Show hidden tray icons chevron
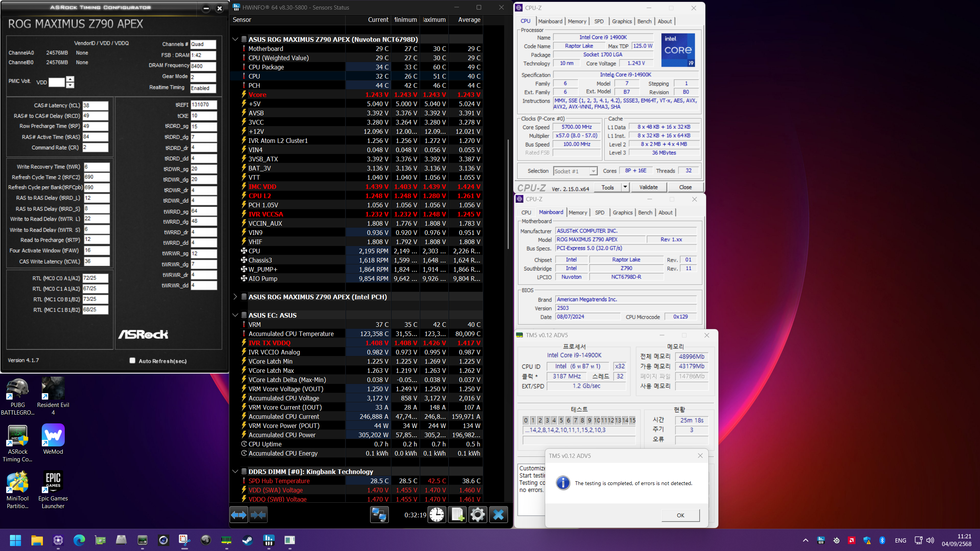 point(805,540)
